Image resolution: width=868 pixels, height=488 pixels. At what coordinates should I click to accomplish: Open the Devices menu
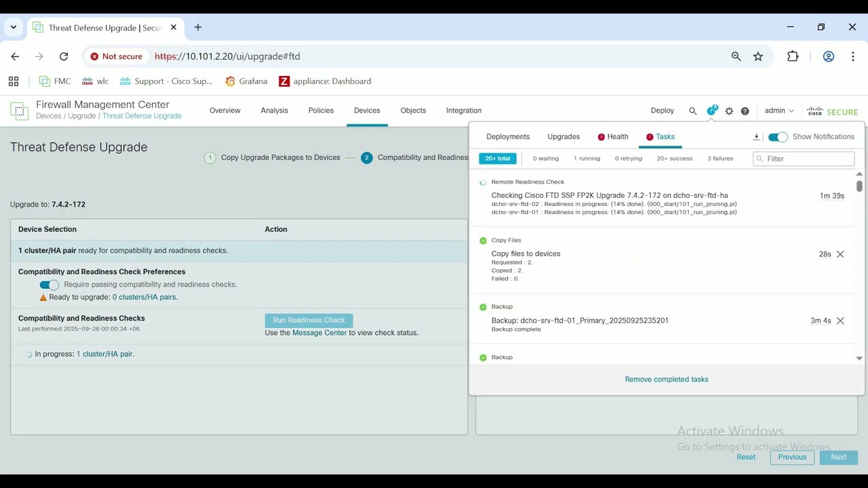(x=367, y=110)
